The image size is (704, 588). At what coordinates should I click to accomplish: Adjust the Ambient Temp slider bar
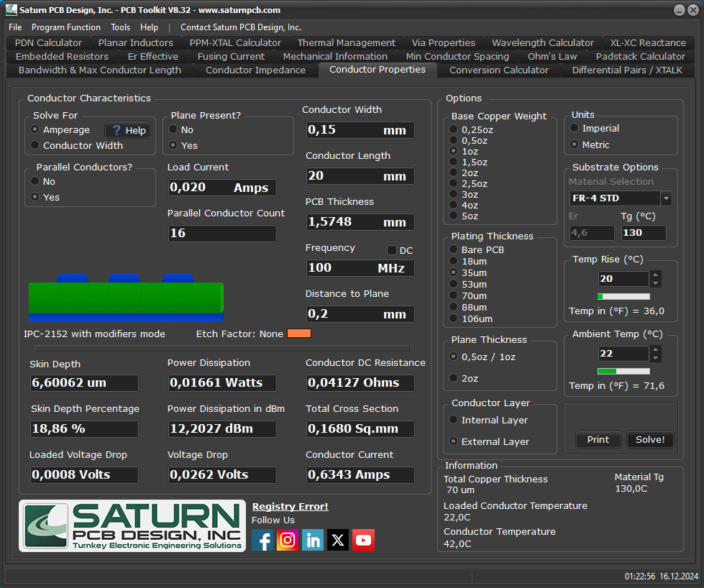[623, 371]
